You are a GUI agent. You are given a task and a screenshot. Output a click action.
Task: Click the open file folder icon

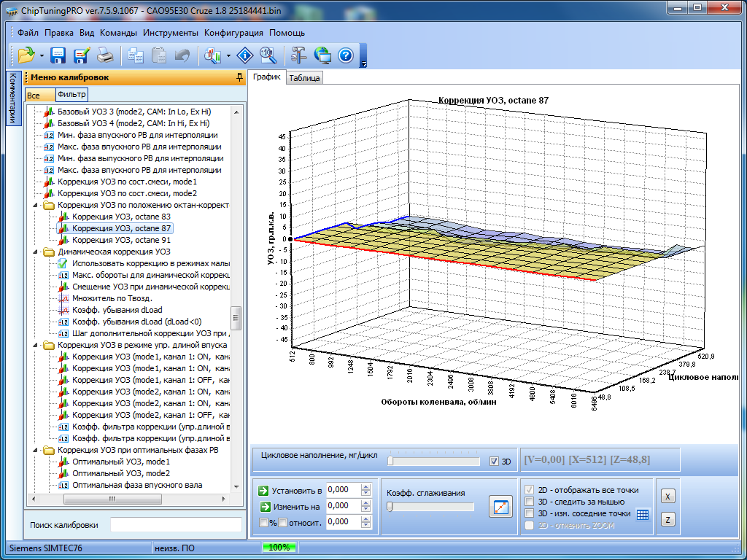pyautogui.click(x=26, y=55)
